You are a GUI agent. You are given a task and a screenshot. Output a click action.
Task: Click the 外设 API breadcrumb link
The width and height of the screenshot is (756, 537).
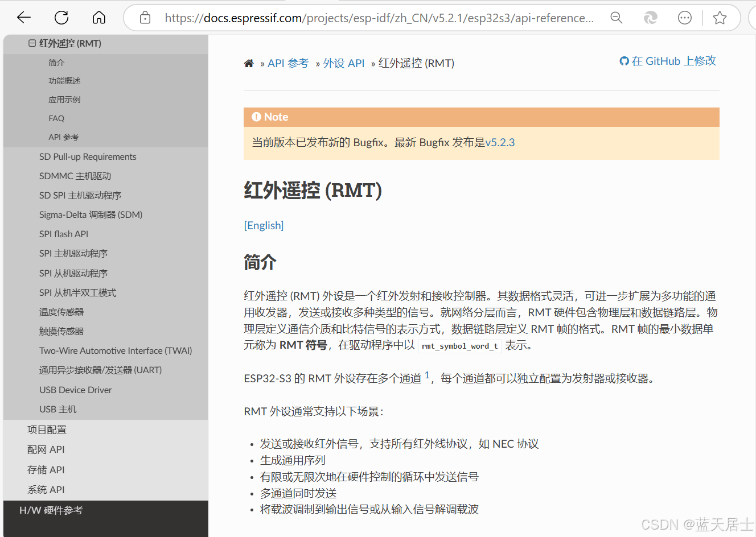(x=344, y=63)
